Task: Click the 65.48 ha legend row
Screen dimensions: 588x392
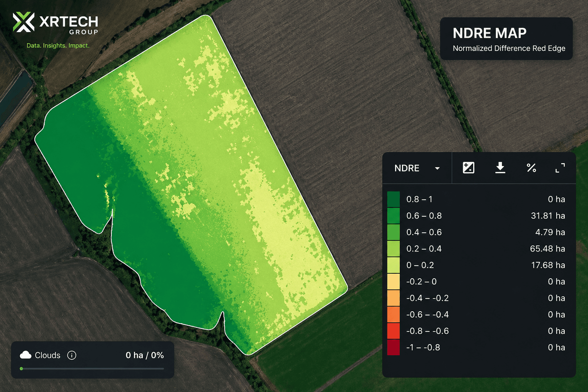Action: click(547, 248)
